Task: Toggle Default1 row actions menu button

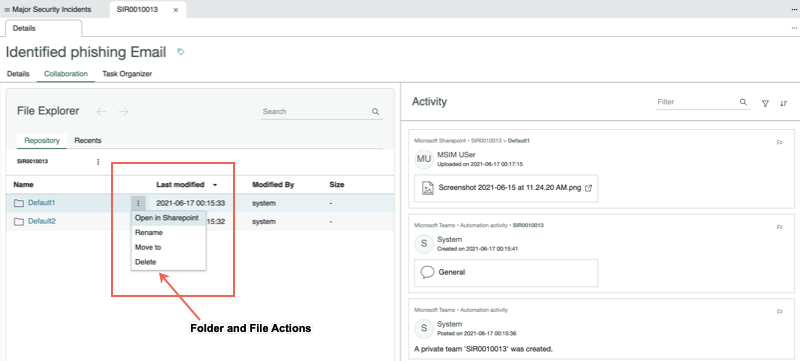Action: [138, 203]
